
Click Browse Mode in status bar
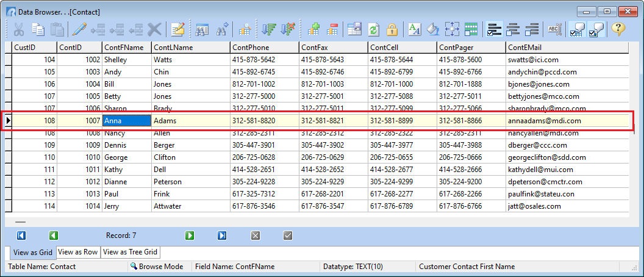tap(157, 266)
